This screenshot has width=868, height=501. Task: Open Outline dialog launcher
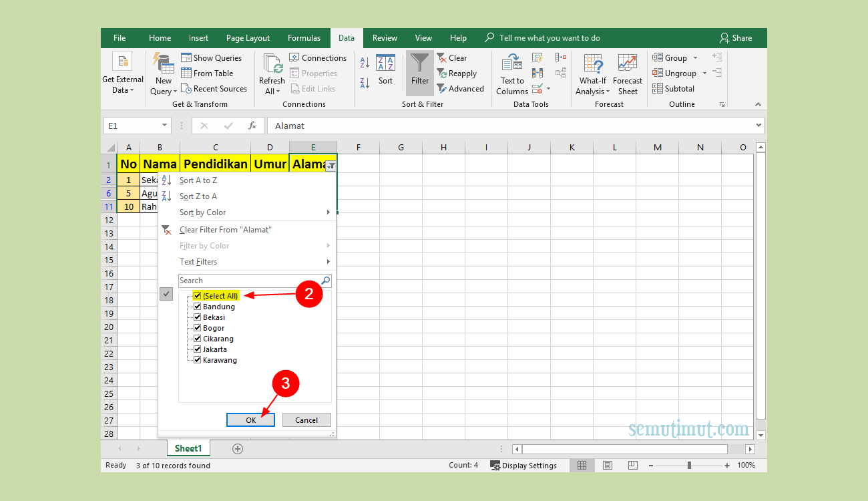[x=722, y=105]
